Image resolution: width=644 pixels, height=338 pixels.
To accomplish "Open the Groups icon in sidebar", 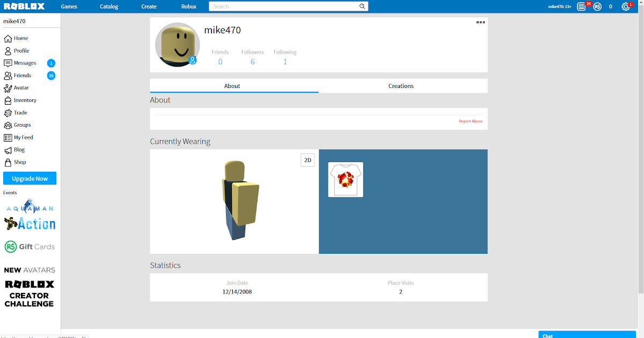I will coord(8,125).
